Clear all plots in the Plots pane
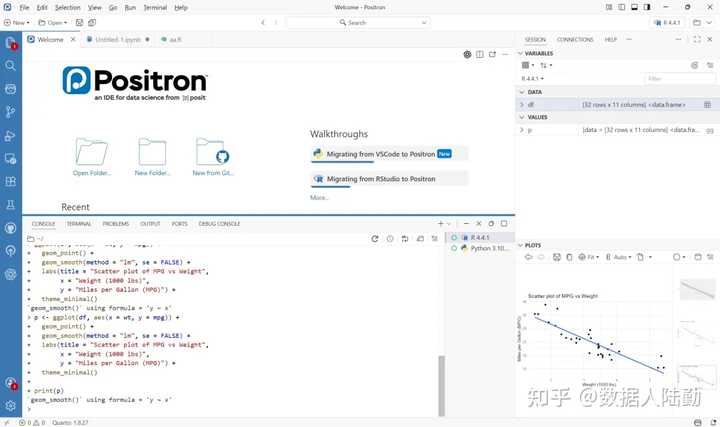Screen dimensions: 720x427 pos(710,257)
